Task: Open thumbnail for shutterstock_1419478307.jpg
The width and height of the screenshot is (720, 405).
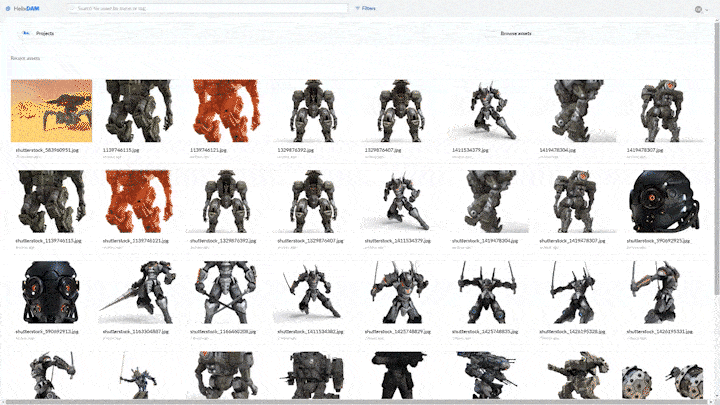Action: tap(575, 202)
